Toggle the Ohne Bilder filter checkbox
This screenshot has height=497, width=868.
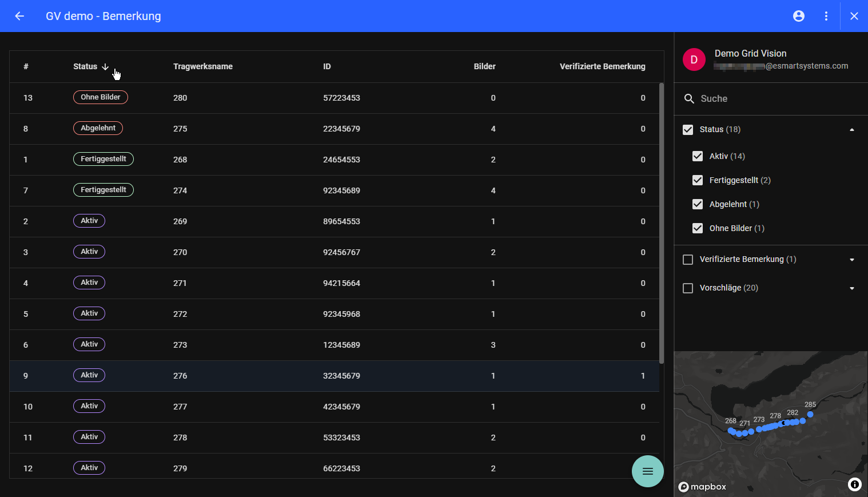coord(698,228)
